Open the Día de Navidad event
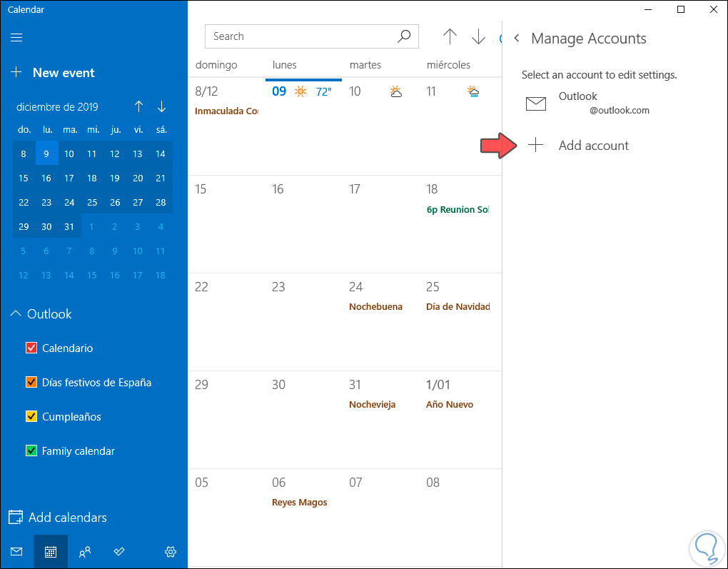The image size is (728, 569). (x=457, y=306)
